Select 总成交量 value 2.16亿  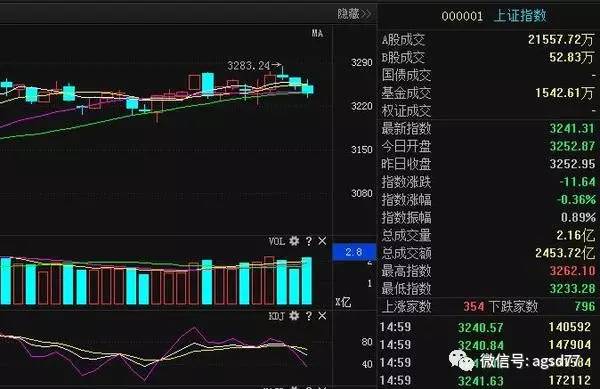[x=576, y=235]
